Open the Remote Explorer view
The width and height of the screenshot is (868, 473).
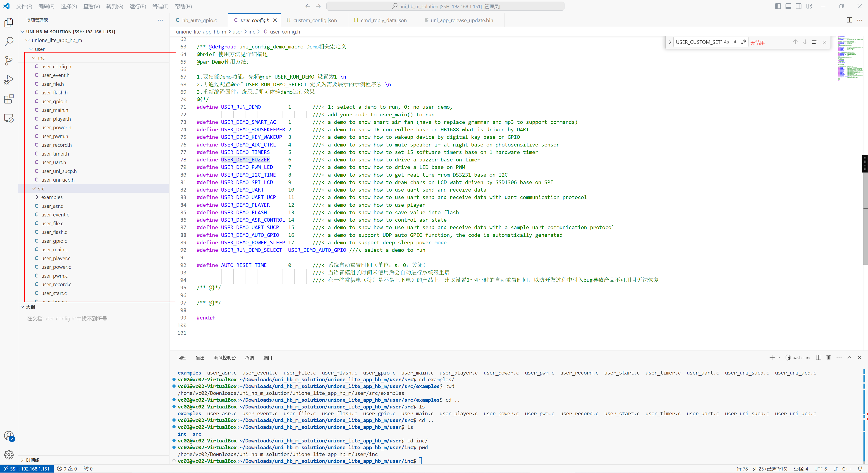point(9,118)
